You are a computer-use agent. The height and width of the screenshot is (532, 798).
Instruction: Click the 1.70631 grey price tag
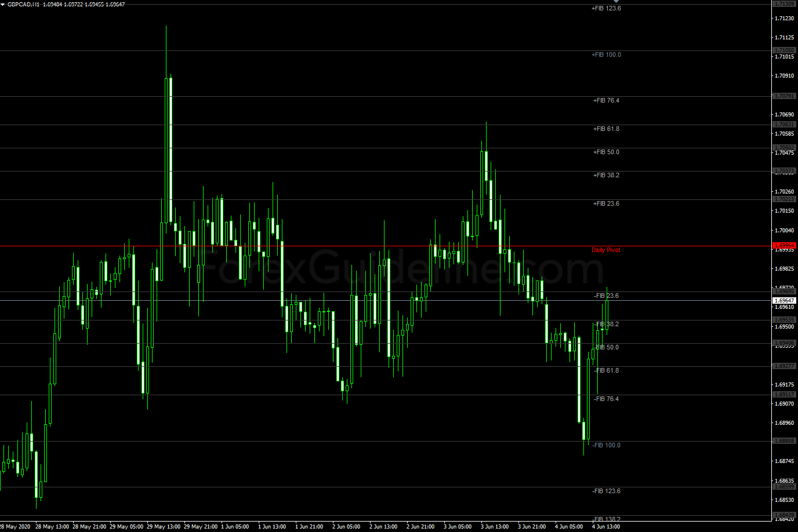tap(785, 125)
